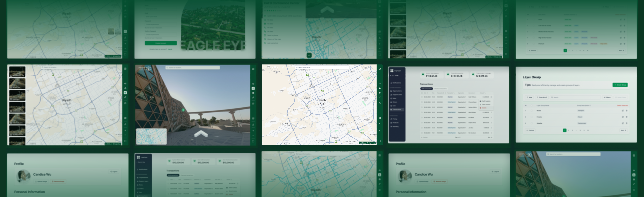Zoom in with the plus icon on the center map
Screen dimensions: 644x197
coord(380,130)
